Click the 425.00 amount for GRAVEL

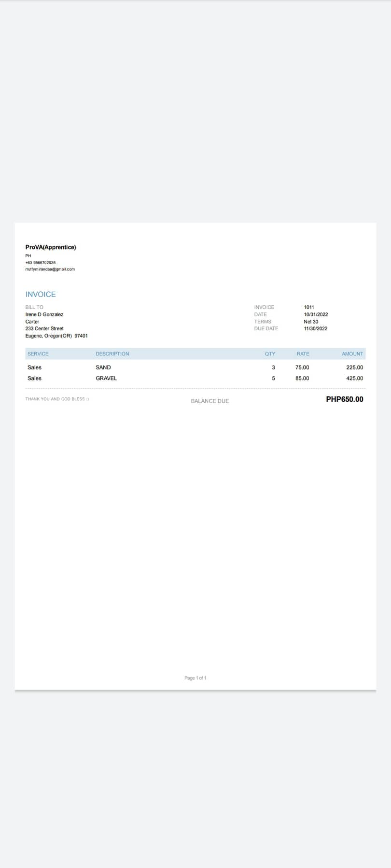pyautogui.click(x=354, y=379)
